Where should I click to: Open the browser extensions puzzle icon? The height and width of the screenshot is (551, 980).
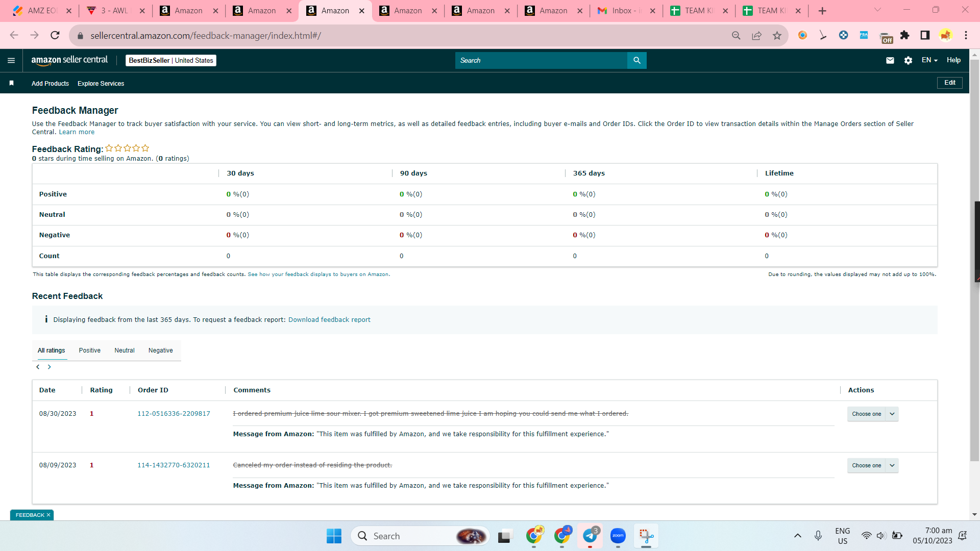coord(904,35)
